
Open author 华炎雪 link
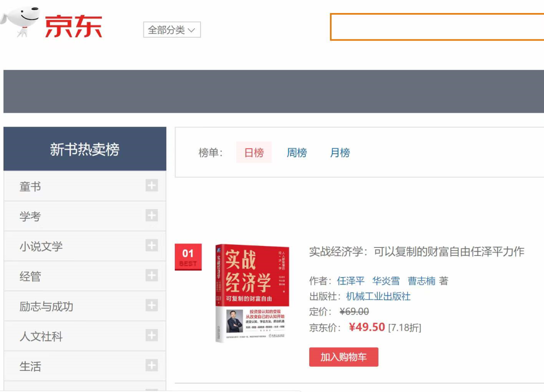386,281
